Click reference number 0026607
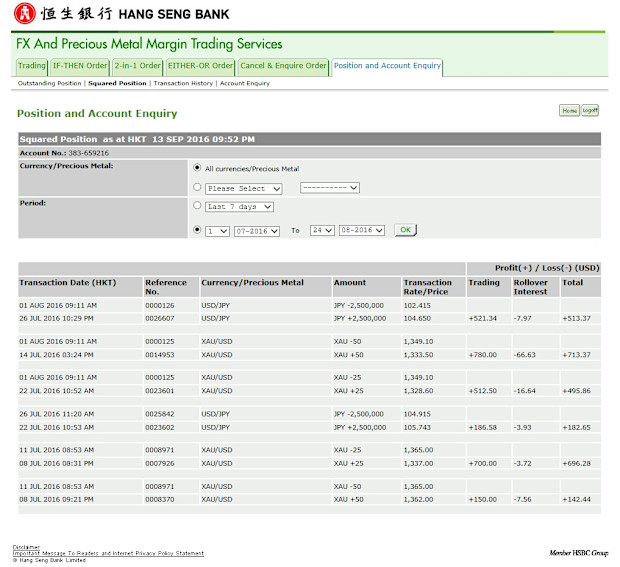The height and width of the screenshot is (567, 620). [x=160, y=319]
